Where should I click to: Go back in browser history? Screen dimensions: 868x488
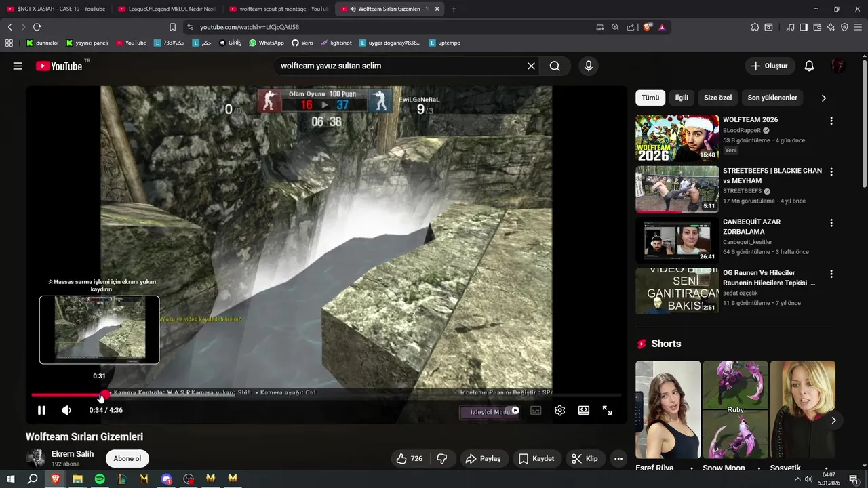tap(9, 27)
